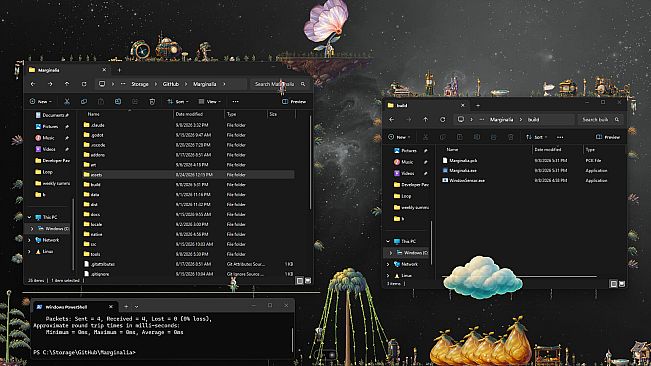
Task: Open the View dropdown in the Marginalia toolbar
Action: [x=210, y=102]
